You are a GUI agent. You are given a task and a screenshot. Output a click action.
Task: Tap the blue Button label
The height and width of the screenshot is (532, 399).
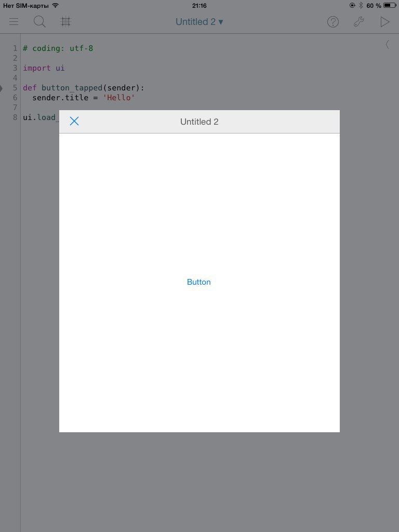(199, 282)
